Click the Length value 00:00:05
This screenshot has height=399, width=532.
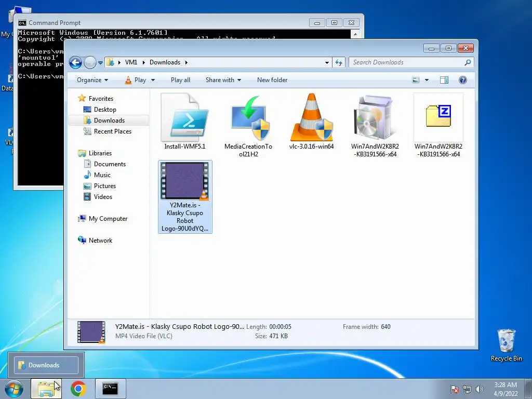tap(280, 327)
